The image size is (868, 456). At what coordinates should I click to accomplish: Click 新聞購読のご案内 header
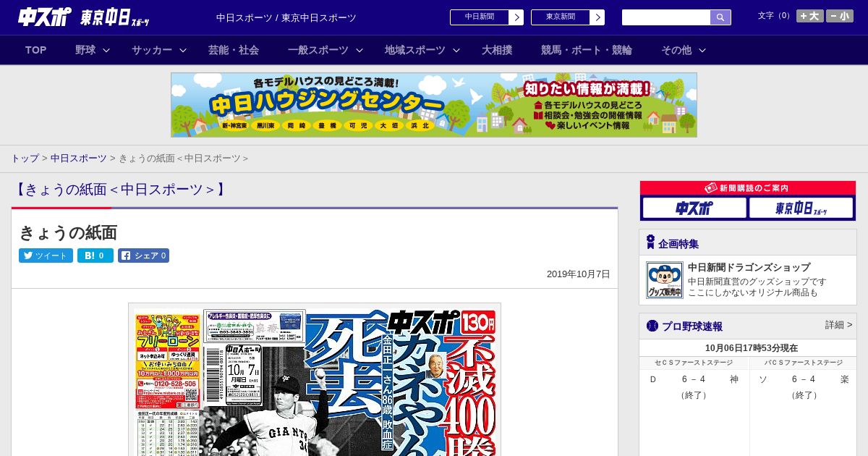click(748, 188)
